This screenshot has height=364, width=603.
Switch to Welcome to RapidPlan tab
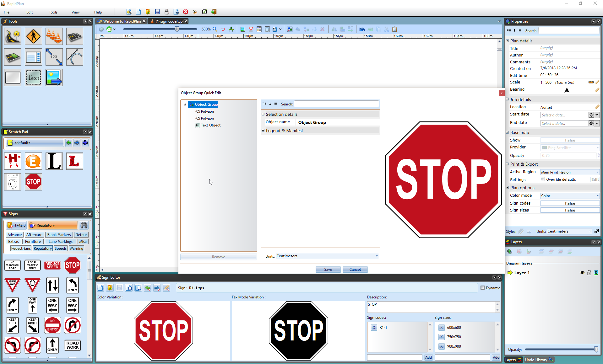tap(122, 21)
